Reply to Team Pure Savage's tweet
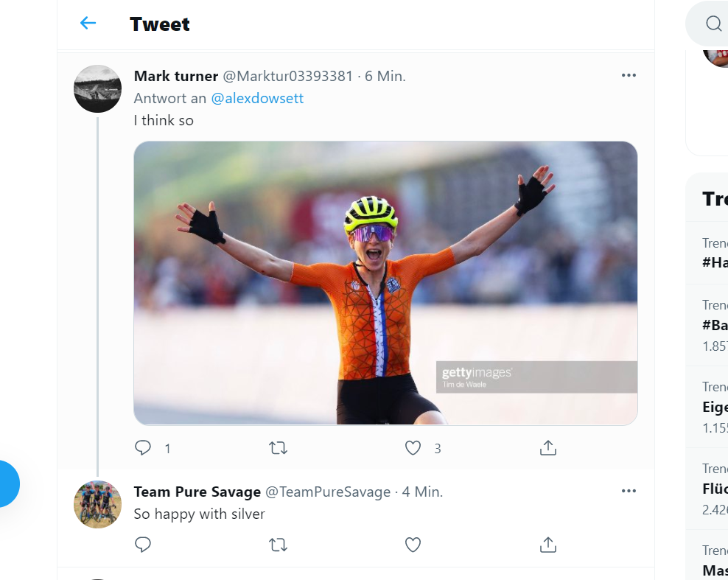This screenshot has height=580, width=728. coord(142,544)
